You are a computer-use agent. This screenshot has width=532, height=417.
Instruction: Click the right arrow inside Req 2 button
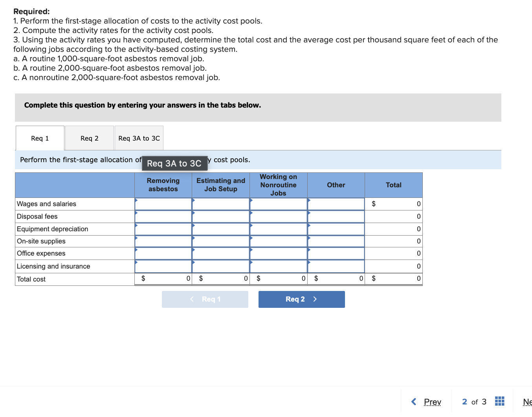(x=315, y=299)
